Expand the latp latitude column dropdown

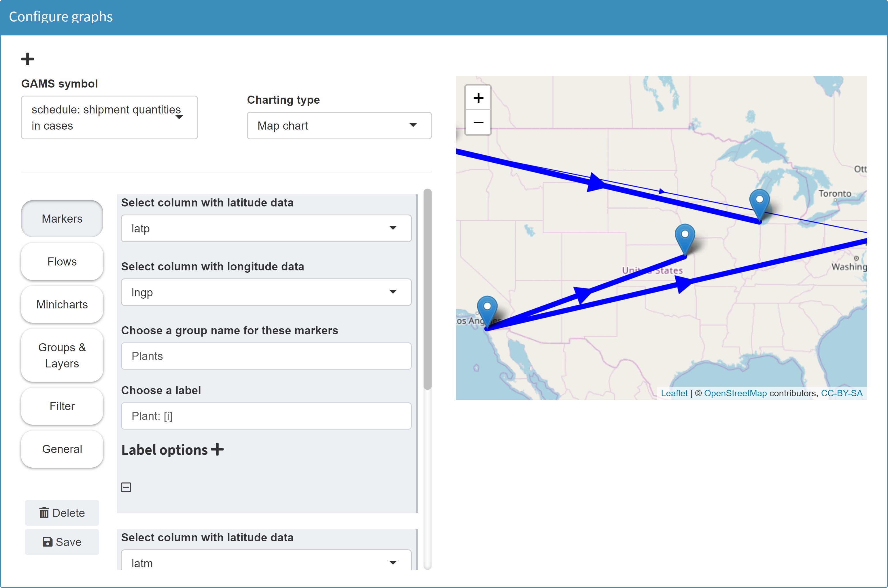tap(266, 228)
